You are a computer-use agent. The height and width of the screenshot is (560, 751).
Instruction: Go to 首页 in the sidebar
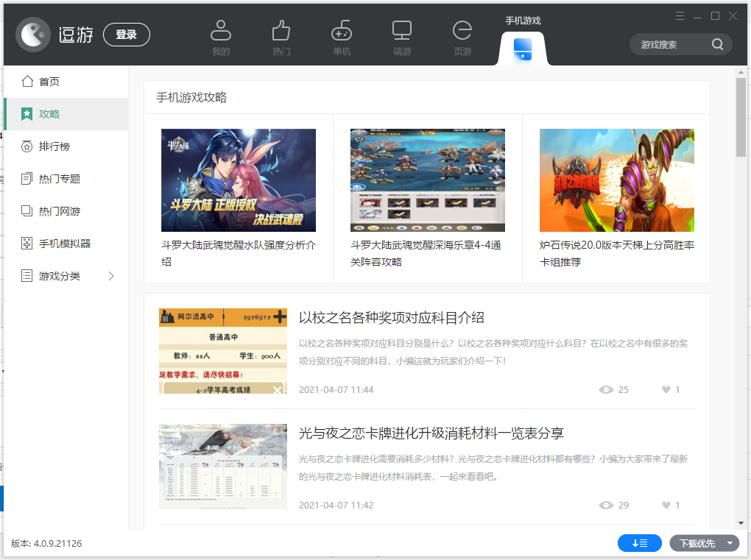click(x=66, y=82)
